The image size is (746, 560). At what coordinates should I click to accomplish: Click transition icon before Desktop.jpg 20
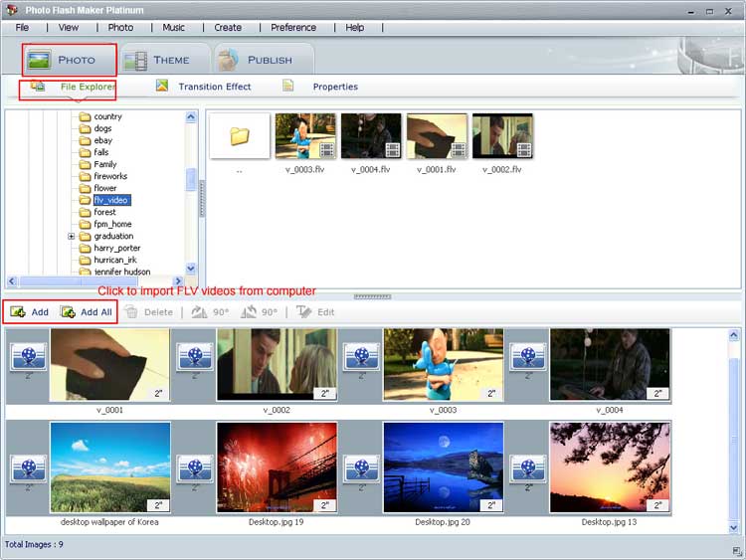tap(362, 468)
